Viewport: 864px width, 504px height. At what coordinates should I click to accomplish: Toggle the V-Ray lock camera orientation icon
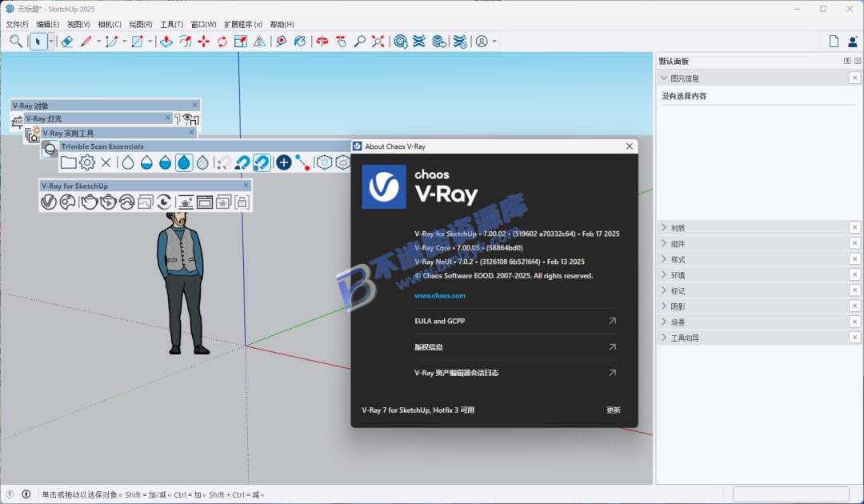(x=242, y=202)
